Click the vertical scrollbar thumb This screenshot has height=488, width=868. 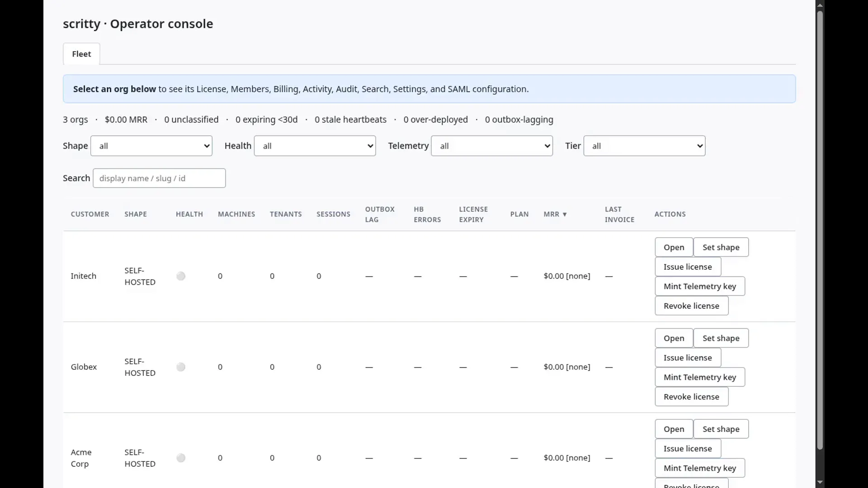(820, 230)
